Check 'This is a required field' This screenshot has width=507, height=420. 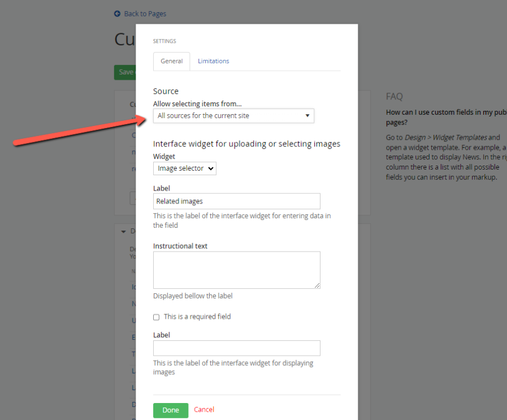pos(156,317)
